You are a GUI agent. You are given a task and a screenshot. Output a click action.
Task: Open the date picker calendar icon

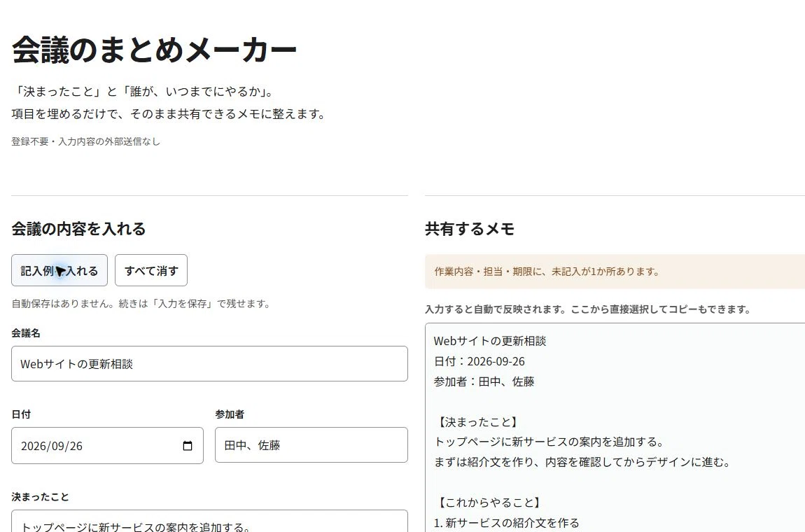(x=188, y=446)
